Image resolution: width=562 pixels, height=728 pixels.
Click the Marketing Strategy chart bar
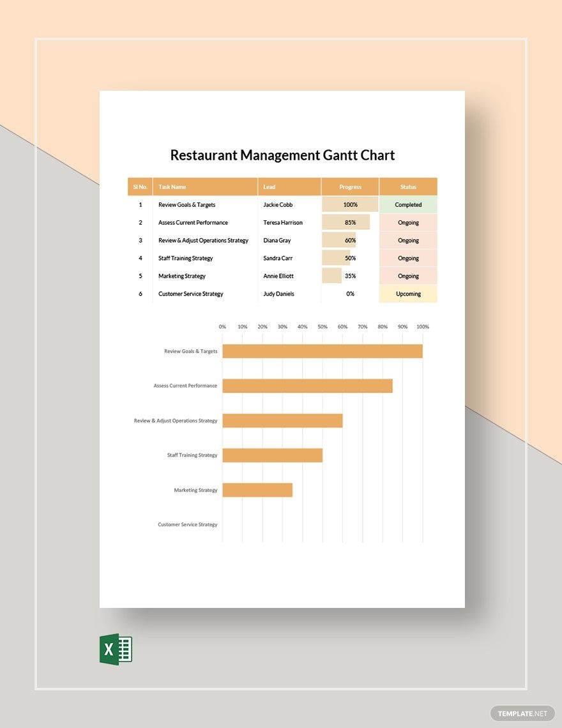click(257, 490)
